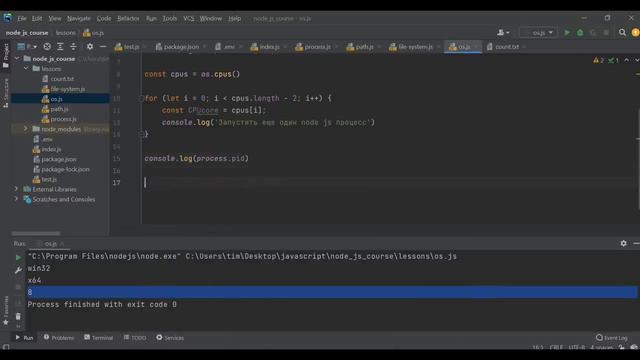
Task: Clear Run console with trash icon
Action: [x=18, y=316]
